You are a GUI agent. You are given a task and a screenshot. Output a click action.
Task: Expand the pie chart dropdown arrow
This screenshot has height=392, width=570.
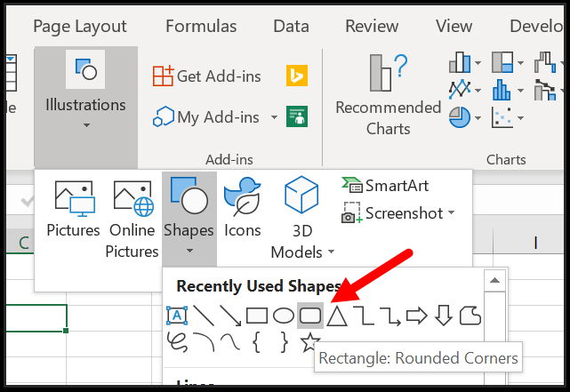click(478, 117)
